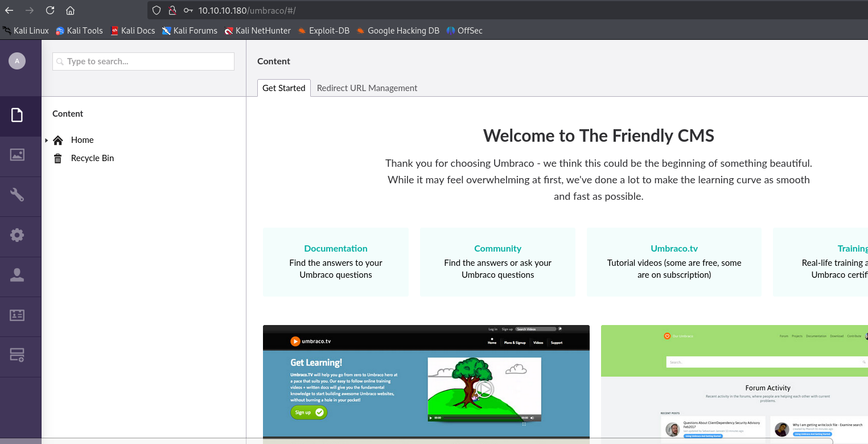The height and width of the screenshot is (444, 868).
Task: Open the Forms section icon
Action: 17,355
